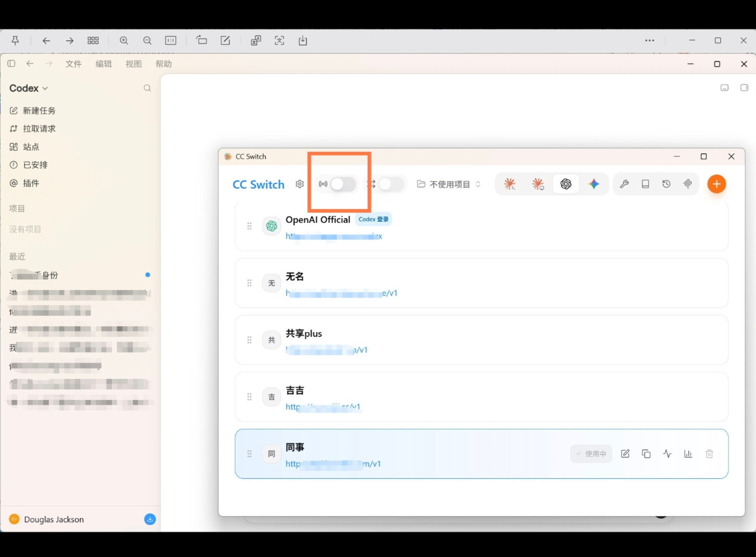
Task: Open 已安排 scheduled tasks
Action: (x=28, y=165)
